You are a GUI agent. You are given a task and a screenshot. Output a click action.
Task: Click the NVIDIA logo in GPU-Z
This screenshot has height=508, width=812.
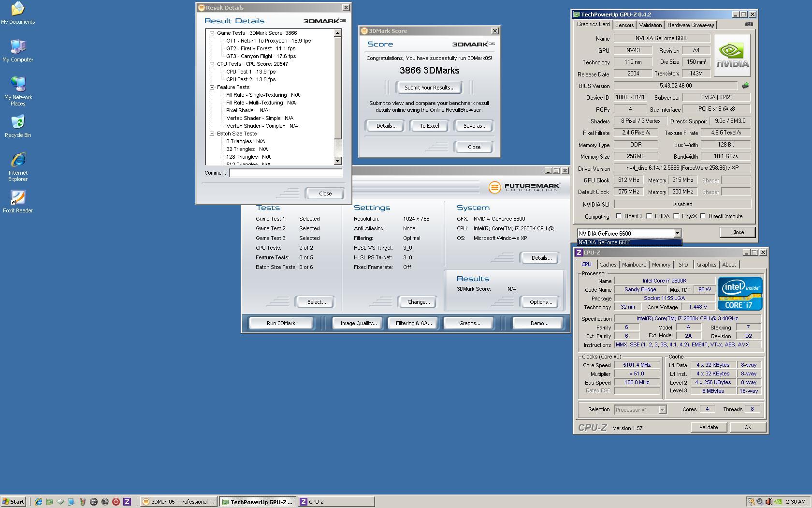732,55
